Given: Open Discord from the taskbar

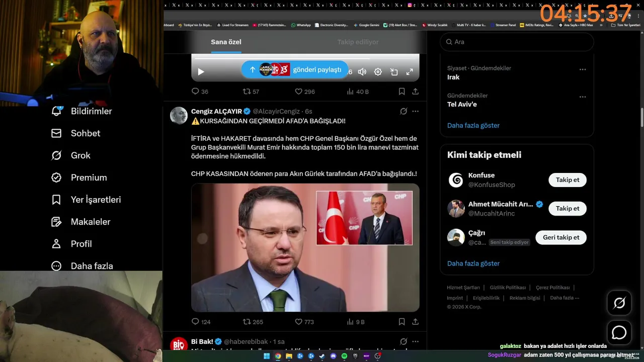Looking at the screenshot, I should tap(333, 356).
